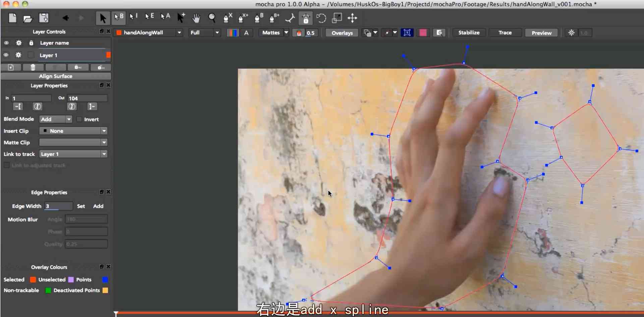Select the Create X-Spline pen tool

(227, 18)
